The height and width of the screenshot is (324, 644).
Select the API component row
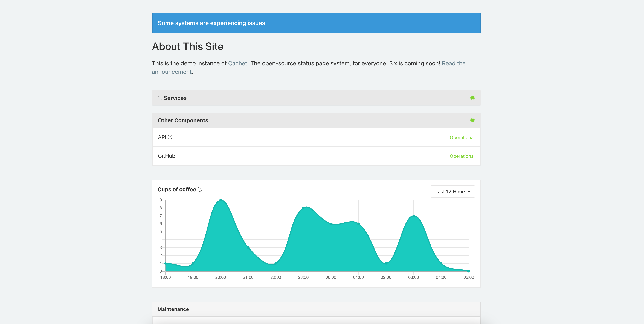pos(316,137)
